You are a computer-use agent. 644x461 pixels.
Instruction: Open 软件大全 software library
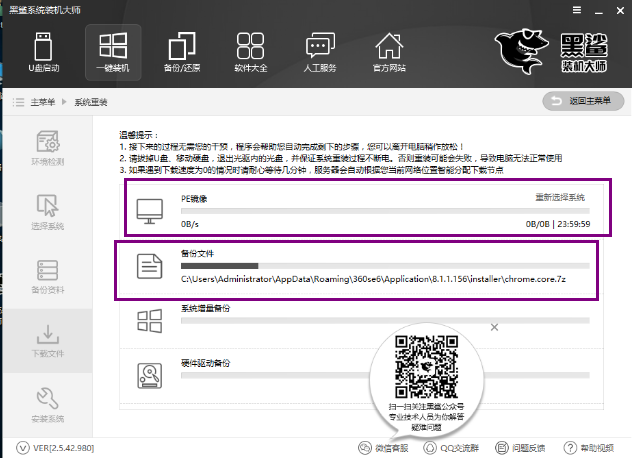250,53
